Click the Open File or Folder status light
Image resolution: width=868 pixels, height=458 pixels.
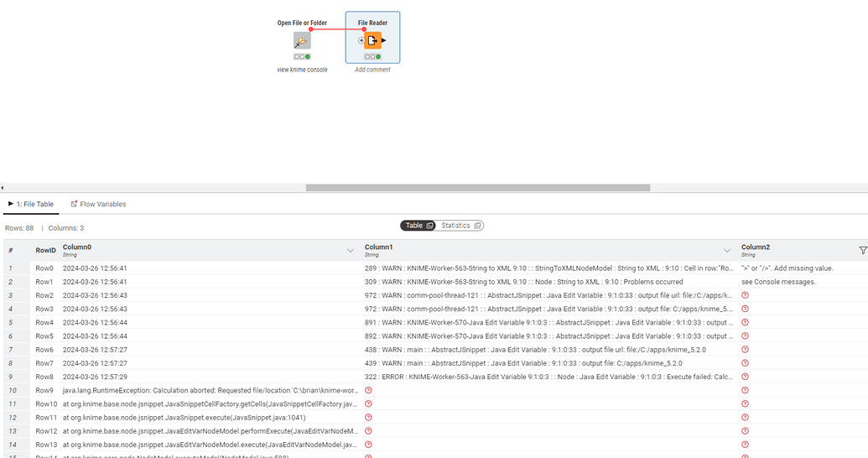(x=302, y=57)
